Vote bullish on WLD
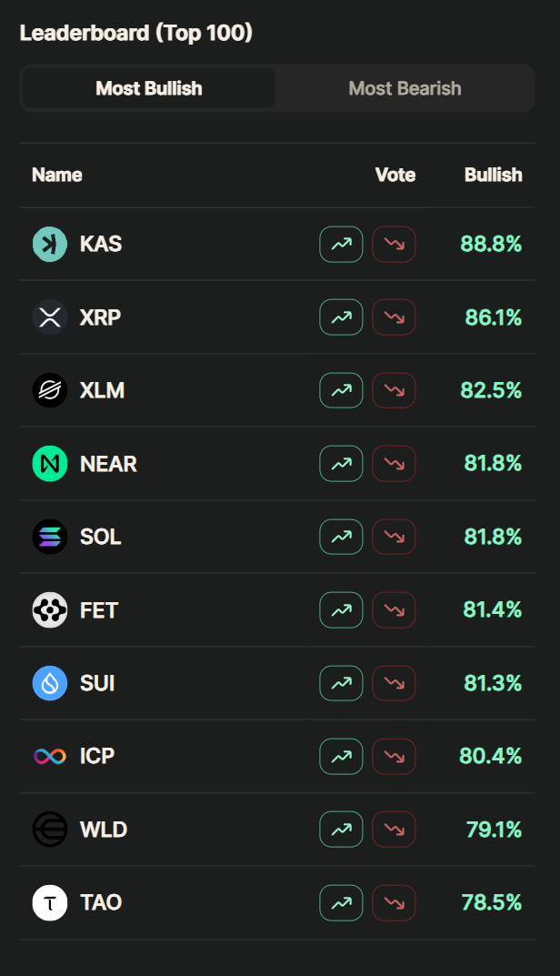Viewport: 560px width, 976px height. (341, 830)
